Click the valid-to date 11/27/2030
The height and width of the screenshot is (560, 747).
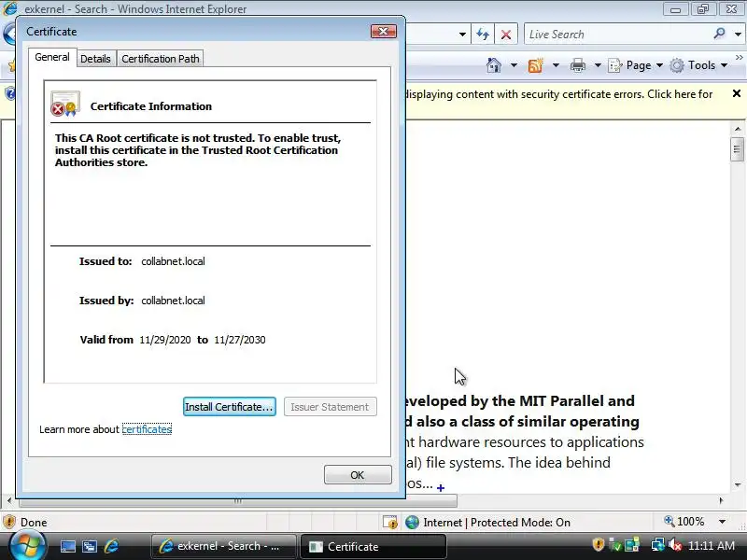click(x=240, y=340)
